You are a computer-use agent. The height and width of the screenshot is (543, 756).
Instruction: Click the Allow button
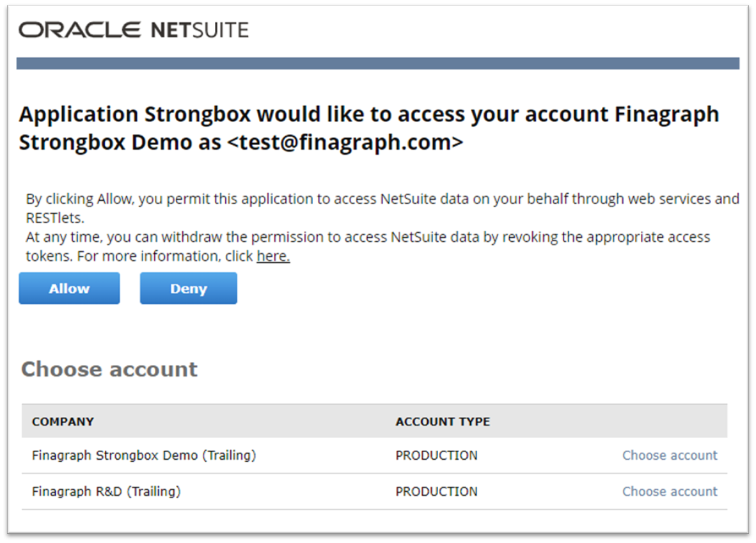tap(69, 288)
